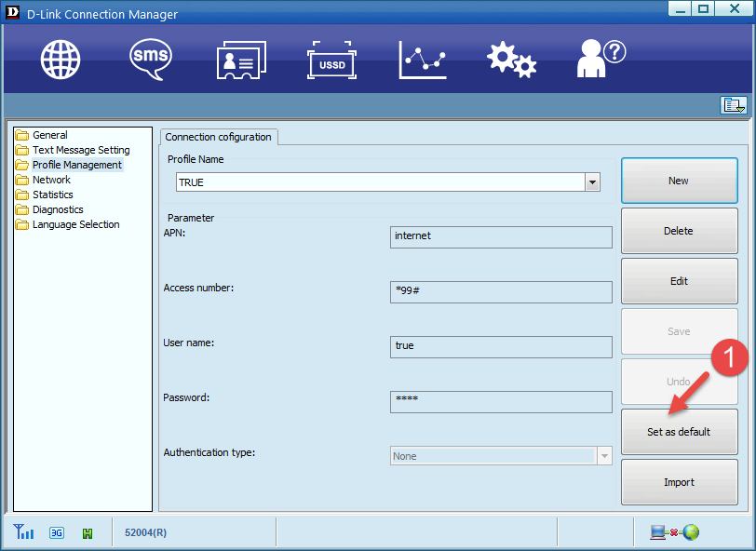The image size is (756, 551).
Task: Click the mini-mode list icon
Action: click(734, 104)
